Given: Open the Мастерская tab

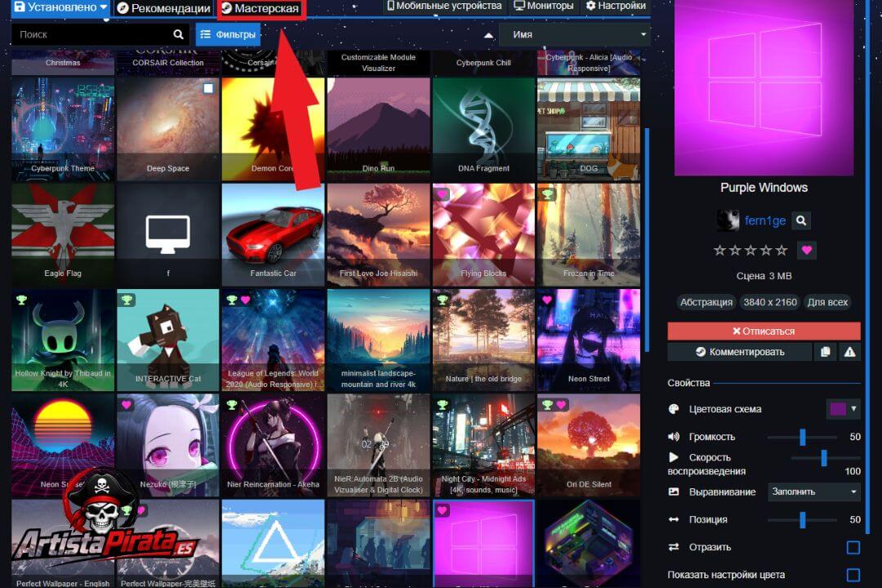Looking at the screenshot, I should (261, 8).
